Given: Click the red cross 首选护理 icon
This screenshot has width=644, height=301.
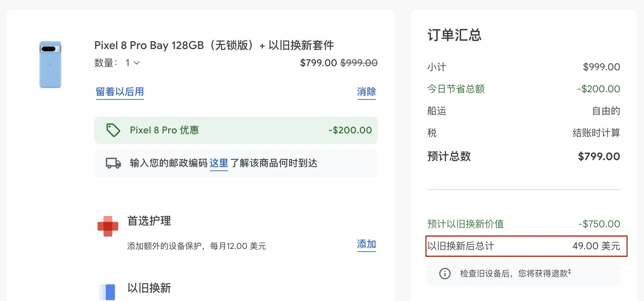Looking at the screenshot, I should [x=108, y=226].
